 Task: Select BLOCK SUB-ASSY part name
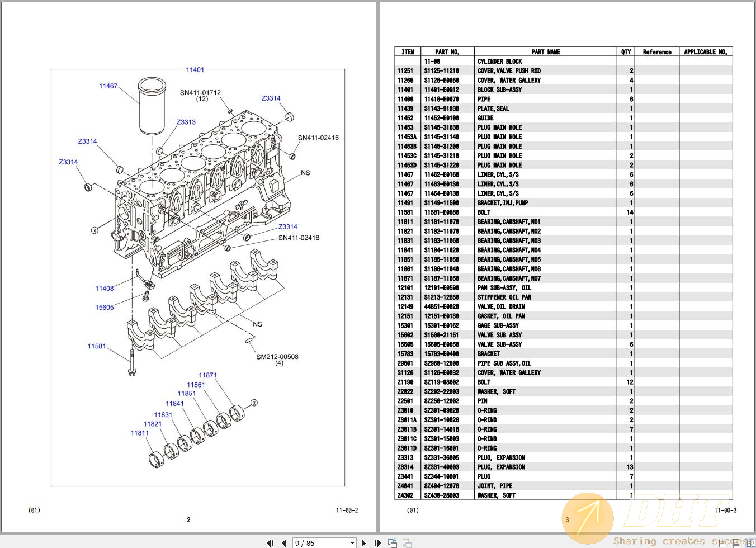[500, 89]
